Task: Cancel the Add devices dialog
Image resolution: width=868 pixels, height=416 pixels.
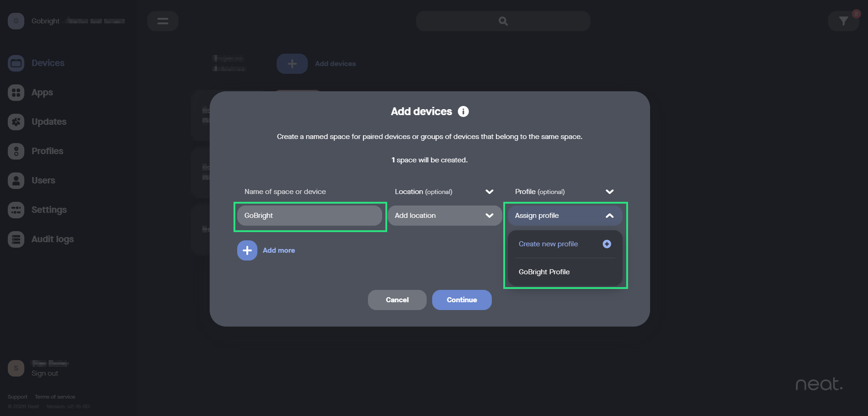Action: pyautogui.click(x=397, y=300)
